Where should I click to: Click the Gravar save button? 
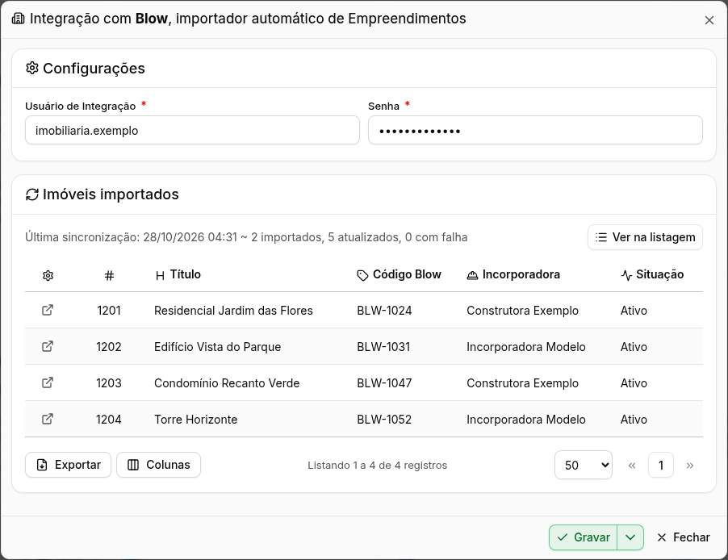584,537
